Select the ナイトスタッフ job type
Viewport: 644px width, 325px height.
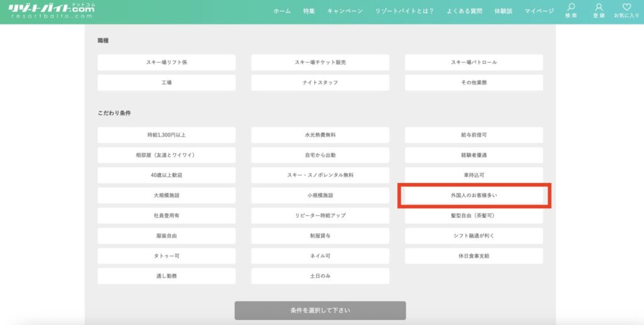point(320,82)
